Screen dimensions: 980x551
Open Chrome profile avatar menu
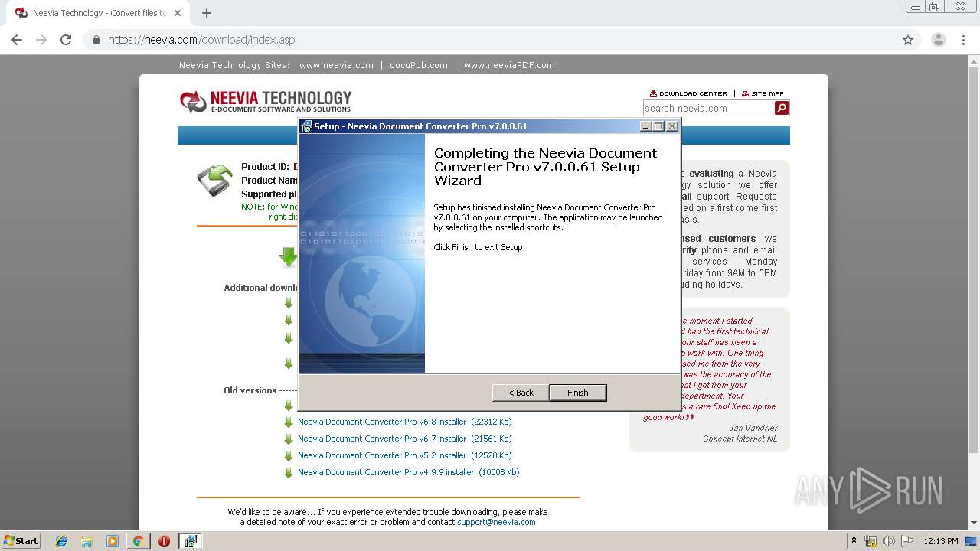(938, 40)
